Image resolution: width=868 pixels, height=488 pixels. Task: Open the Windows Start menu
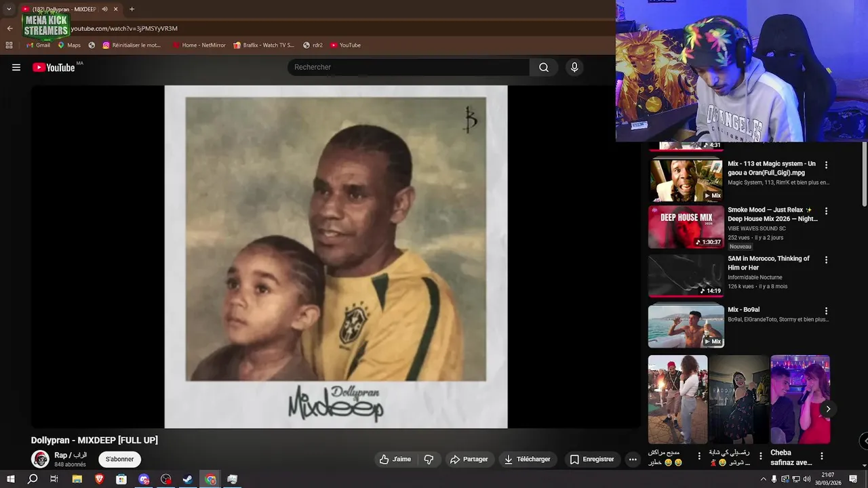tap(10, 479)
